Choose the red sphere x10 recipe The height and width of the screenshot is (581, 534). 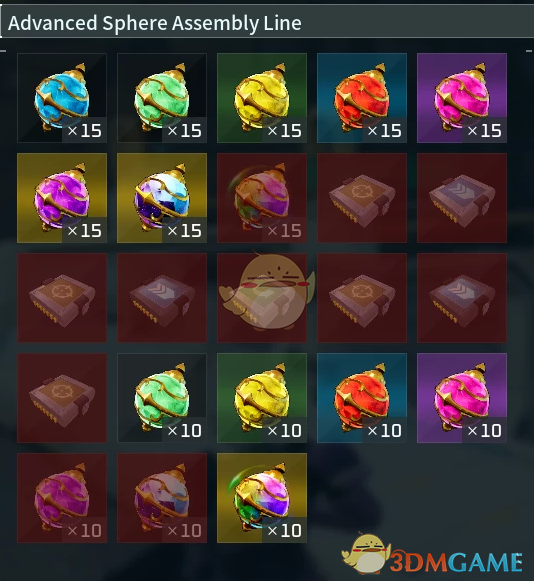tap(362, 398)
